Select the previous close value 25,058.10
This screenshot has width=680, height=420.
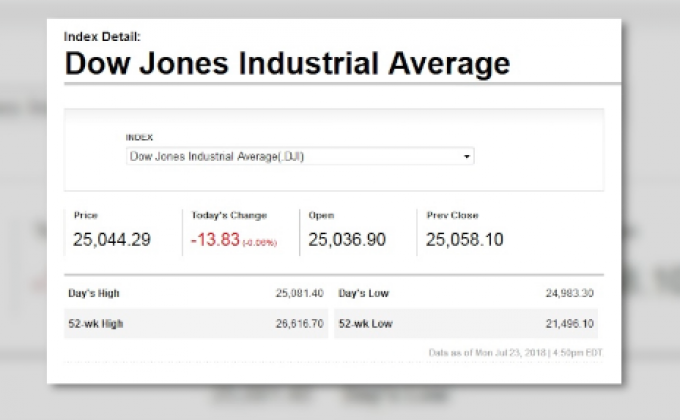[x=464, y=240]
